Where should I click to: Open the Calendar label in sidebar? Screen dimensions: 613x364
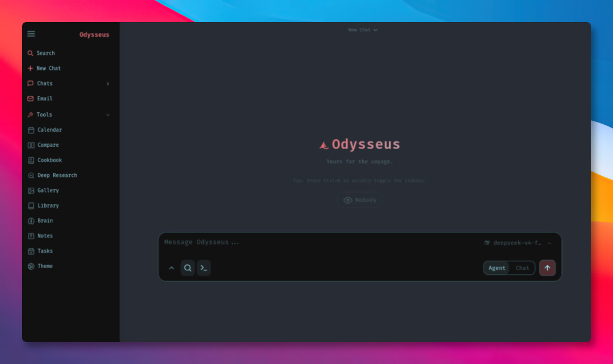(49, 130)
